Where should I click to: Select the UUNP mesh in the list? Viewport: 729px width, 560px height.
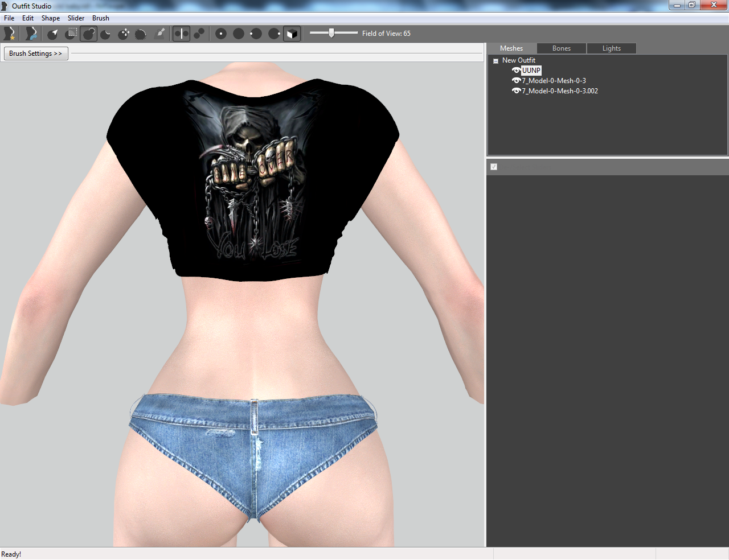[x=531, y=71]
